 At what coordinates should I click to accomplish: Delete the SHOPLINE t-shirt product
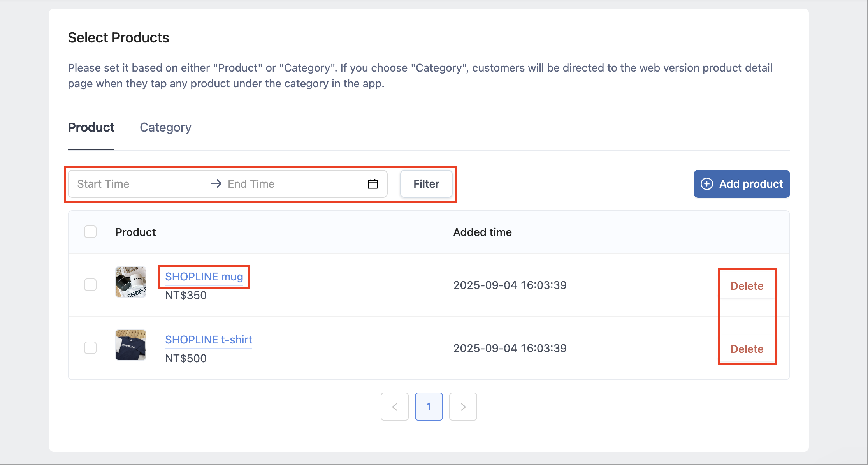coord(747,349)
